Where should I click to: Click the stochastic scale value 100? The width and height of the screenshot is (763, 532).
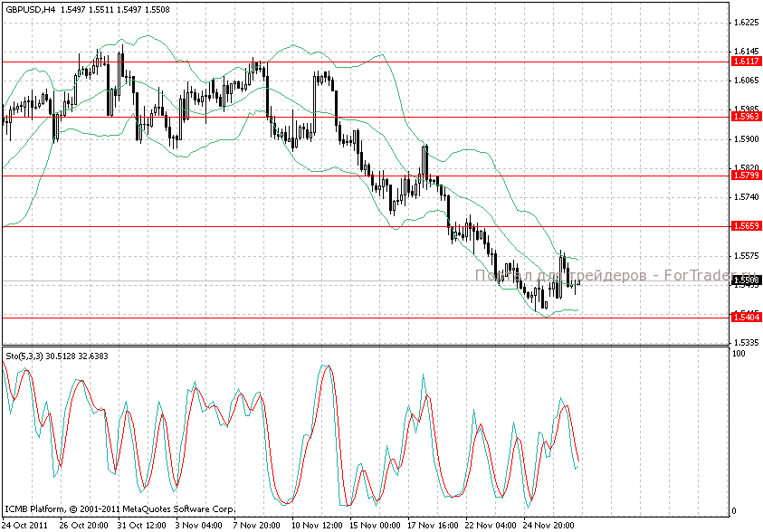click(x=739, y=354)
